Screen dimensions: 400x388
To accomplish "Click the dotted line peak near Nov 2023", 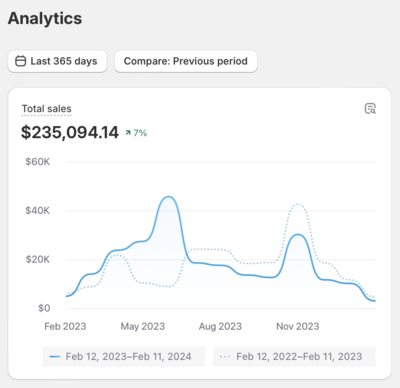I will tap(298, 203).
